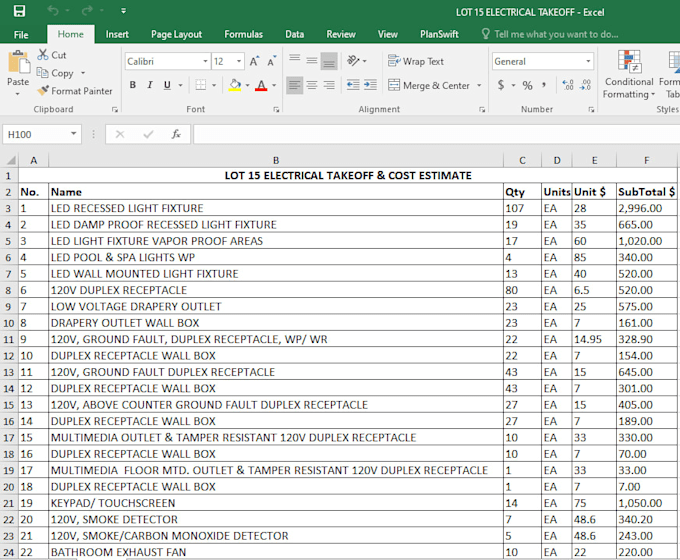The image size is (680, 560).
Task: Open the Customize Quick Access Toolbar arrow
Action: tap(124, 11)
